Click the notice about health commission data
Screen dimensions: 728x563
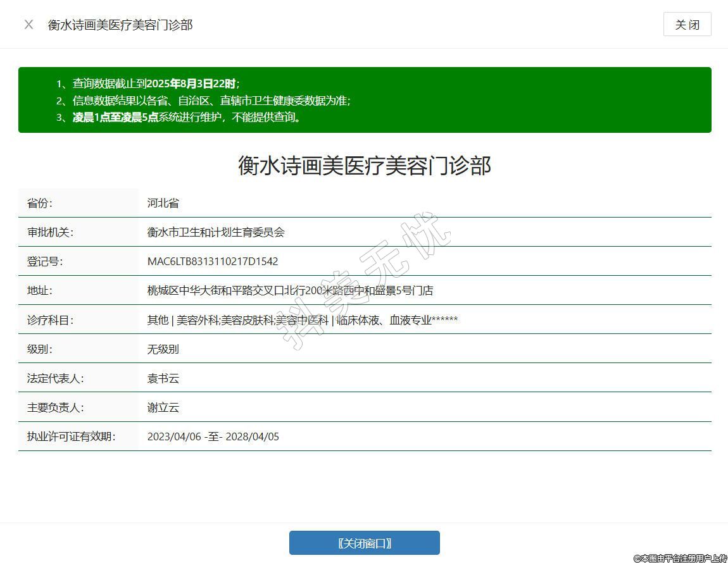click(x=211, y=101)
